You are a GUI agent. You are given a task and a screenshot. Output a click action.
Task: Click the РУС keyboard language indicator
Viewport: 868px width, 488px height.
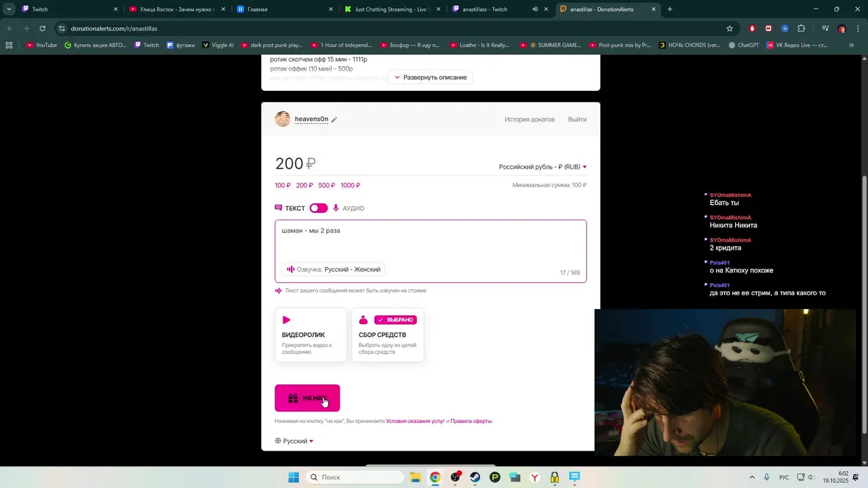tap(784, 477)
